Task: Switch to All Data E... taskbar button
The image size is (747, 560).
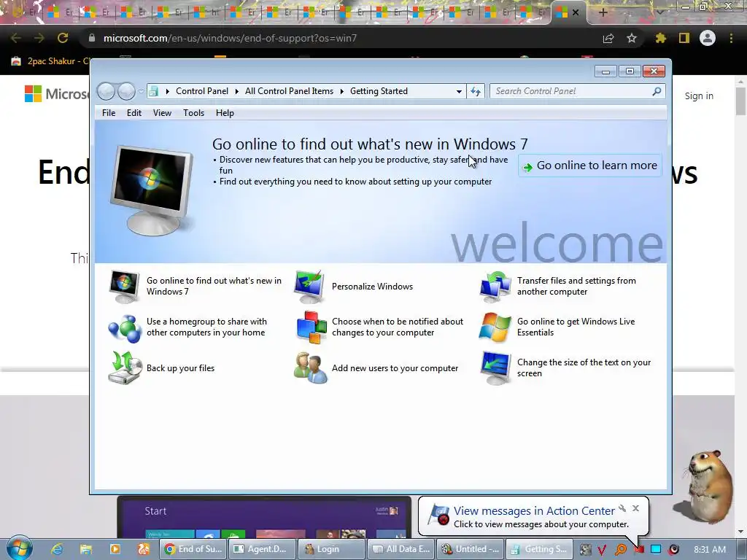Action: pyautogui.click(x=400, y=549)
